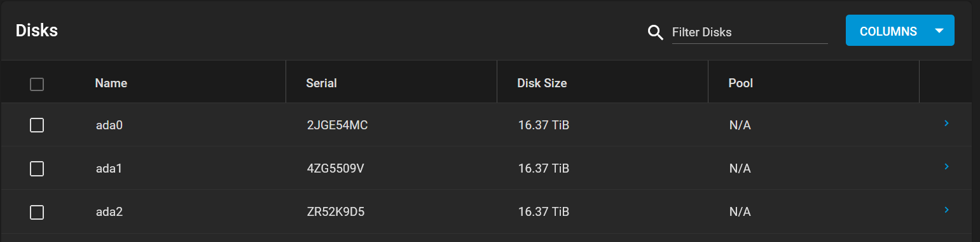This screenshot has width=980, height=242.
Task: Open the COLUMNS dropdown arrow
Action: [x=939, y=31]
